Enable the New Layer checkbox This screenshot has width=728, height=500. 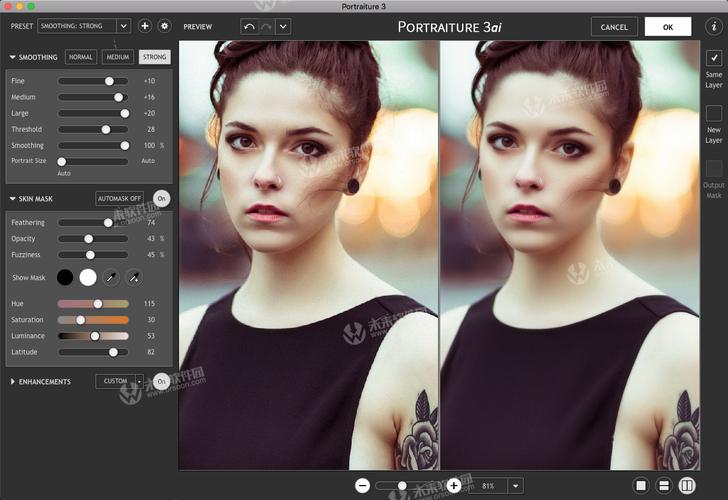point(714,113)
